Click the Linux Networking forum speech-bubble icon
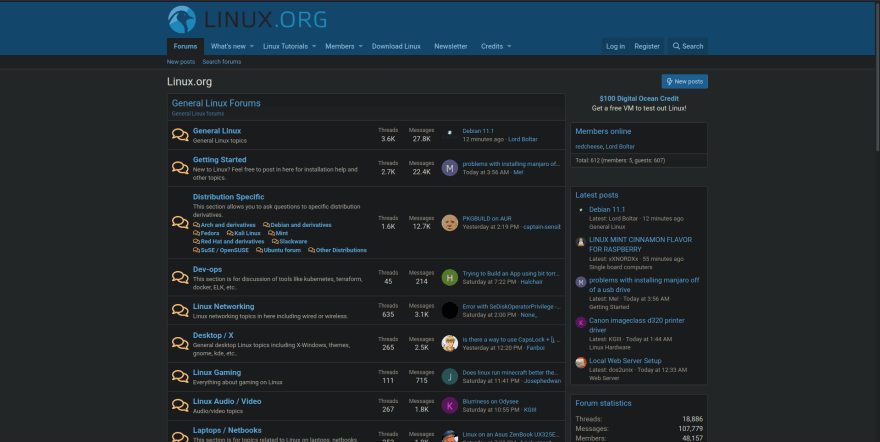 pyautogui.click(x=180, y=310)
